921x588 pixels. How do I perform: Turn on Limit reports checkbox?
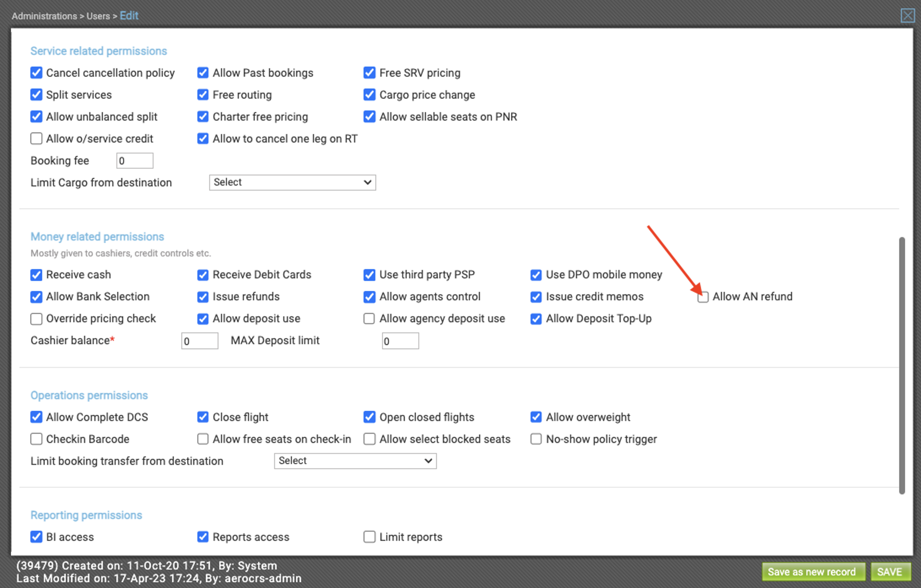pyautogui.click(x=369, y=537)
